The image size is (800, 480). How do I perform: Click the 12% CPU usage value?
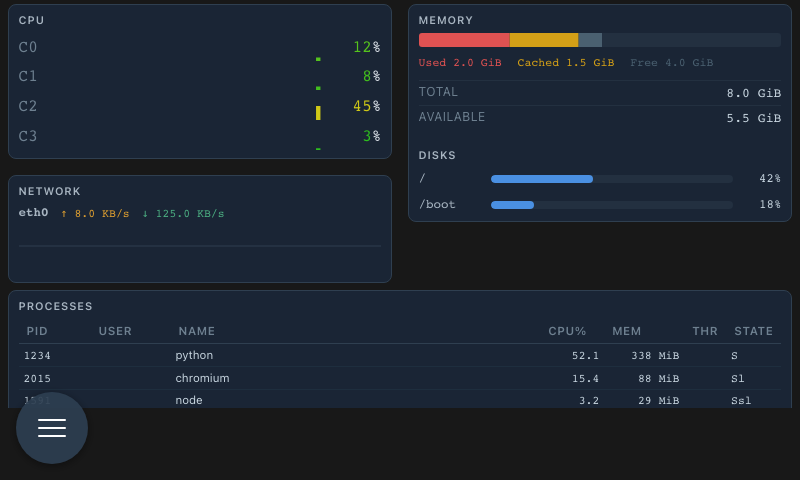point(367,47)
